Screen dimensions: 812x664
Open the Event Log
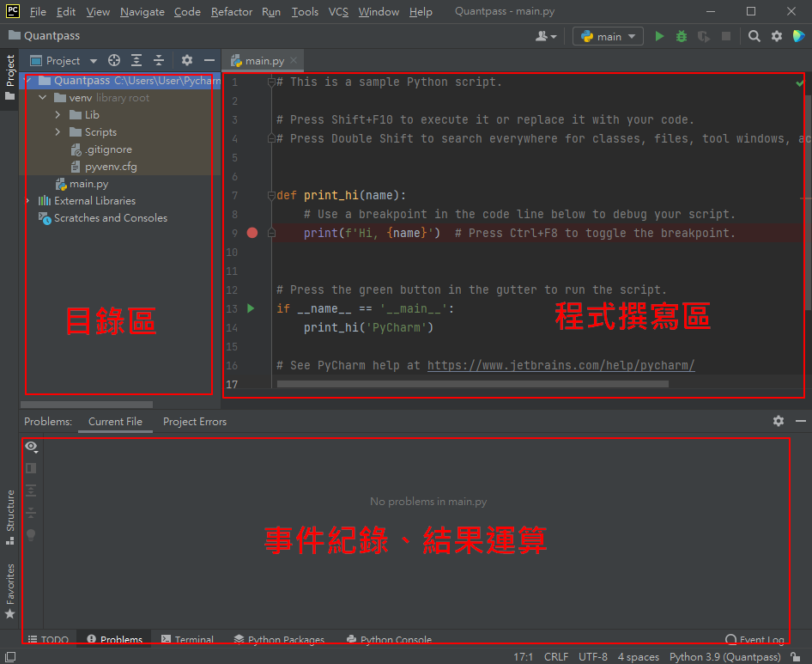pyautogui.click(x=755, y=639)
